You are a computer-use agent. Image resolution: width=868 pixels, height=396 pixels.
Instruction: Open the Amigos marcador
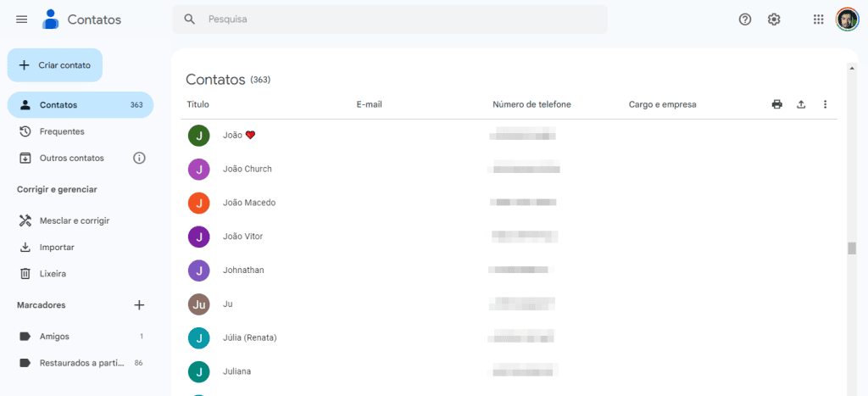tap(81, 336)
